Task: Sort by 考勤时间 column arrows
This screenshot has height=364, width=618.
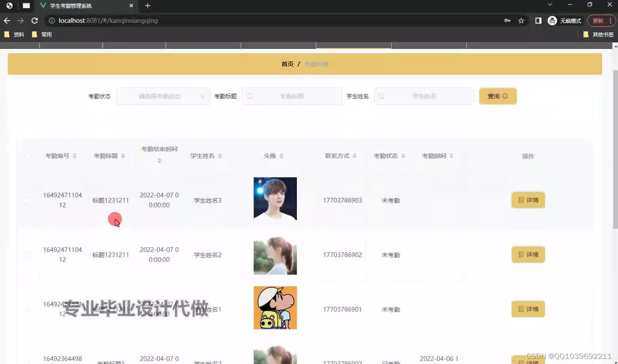Action: pos(451,156)
